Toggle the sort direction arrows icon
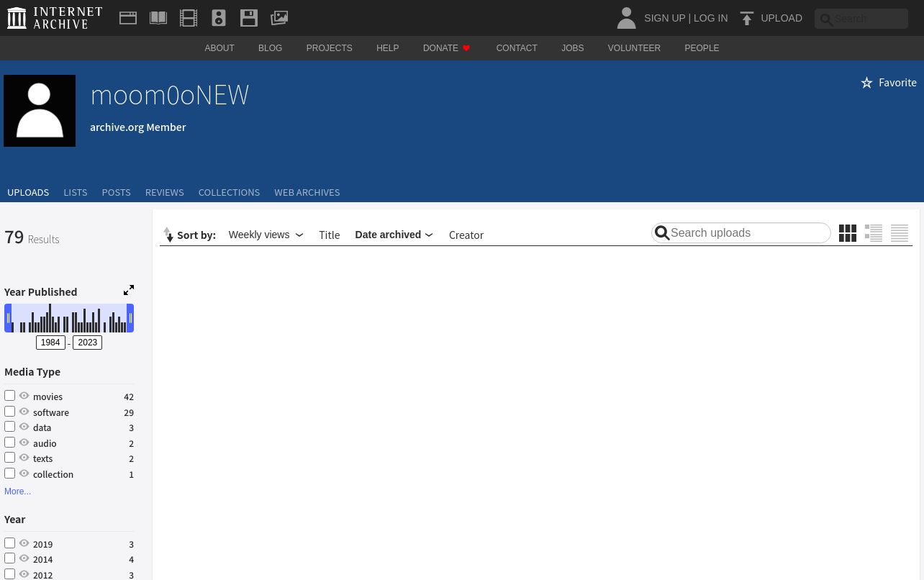Viewport: 924px width, 580px height. [x=168, y=235]
